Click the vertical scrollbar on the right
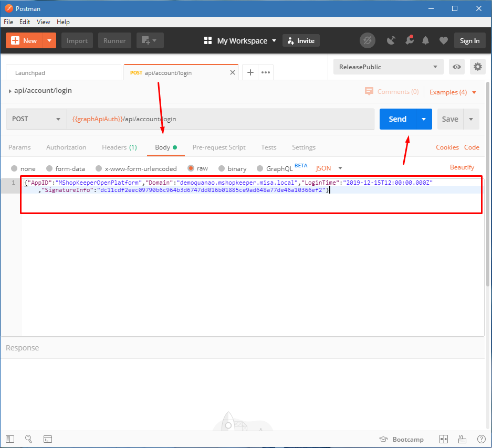492x448 pixels. point(488,184)
